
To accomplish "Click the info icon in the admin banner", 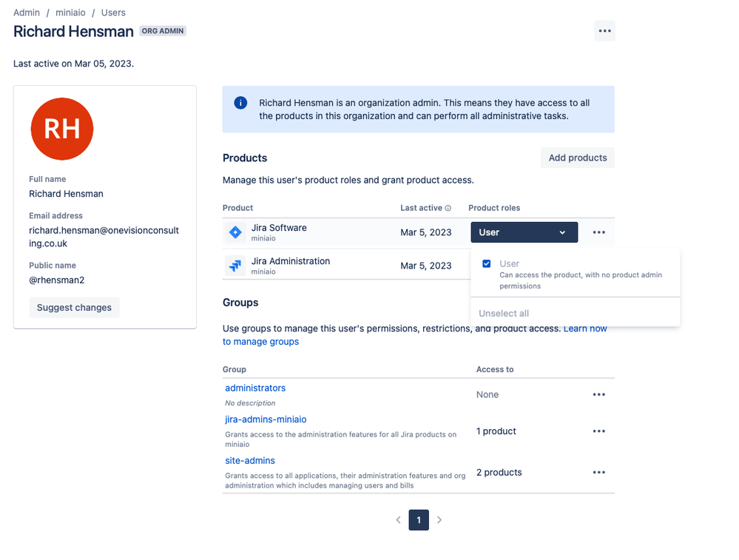I will (240, 103).
